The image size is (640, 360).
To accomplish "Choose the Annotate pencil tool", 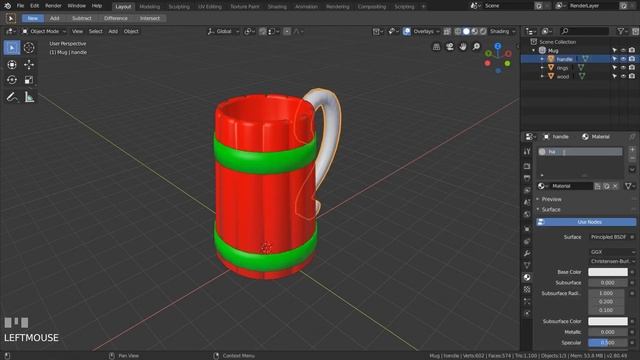I will (x=12, y=97).
